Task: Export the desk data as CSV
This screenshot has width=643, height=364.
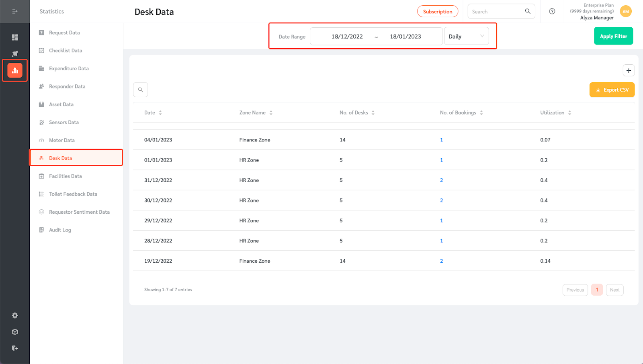Action: pyautogui.click(x=612, y=89)
